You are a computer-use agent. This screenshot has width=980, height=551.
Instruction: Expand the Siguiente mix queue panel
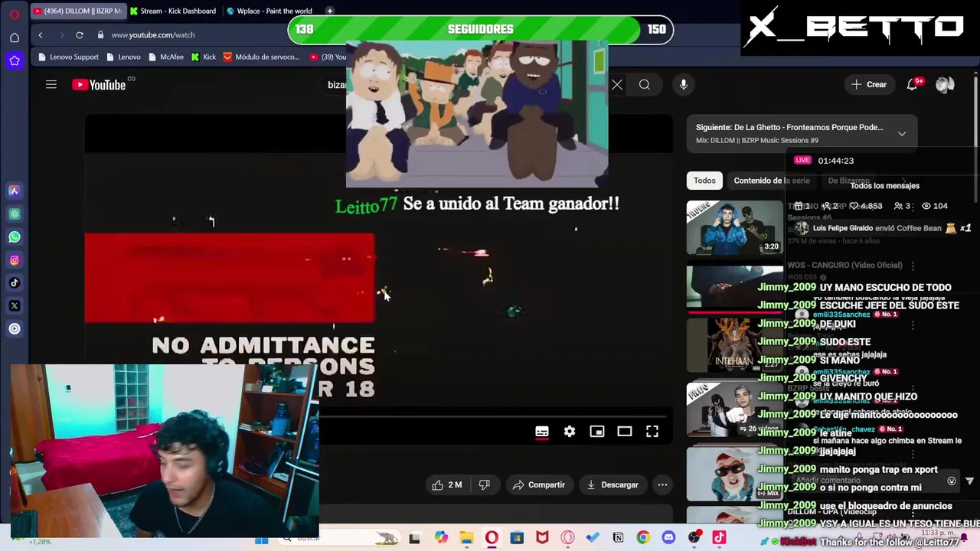coord(902,134)
